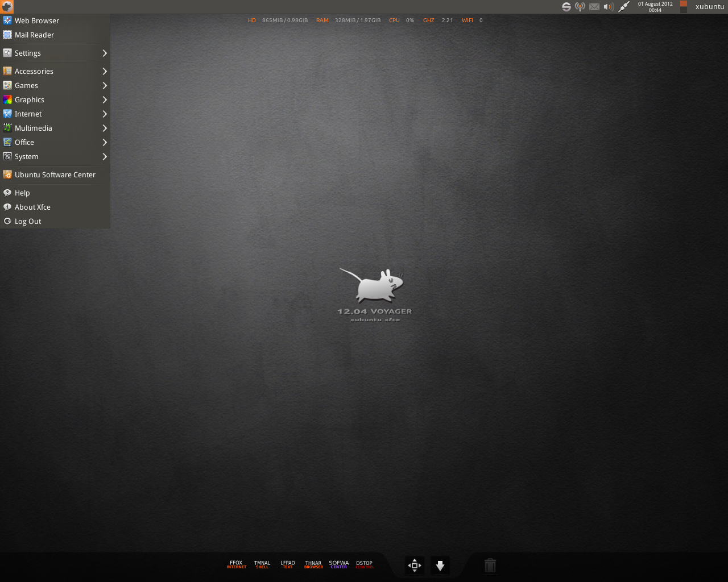Click the 01 August 2012 clock
This screenshot has height=582, width=728.
(x=655, y=7)
